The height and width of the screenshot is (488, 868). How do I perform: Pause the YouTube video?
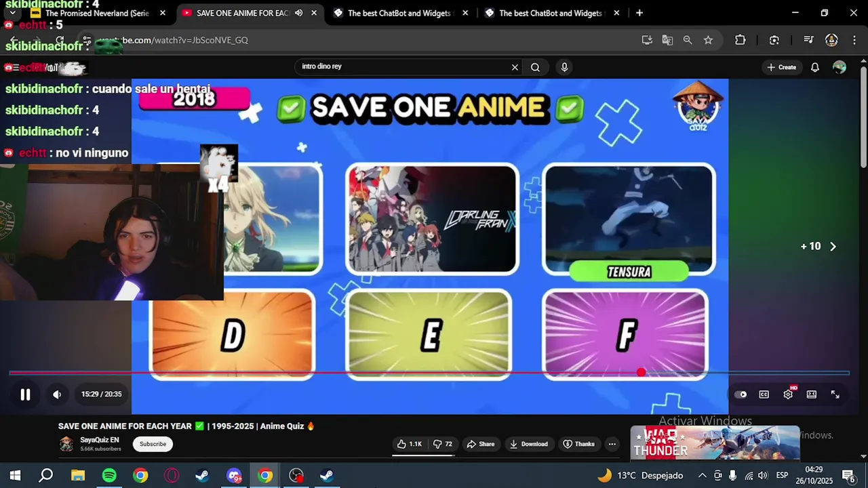(x=25, y=394)
